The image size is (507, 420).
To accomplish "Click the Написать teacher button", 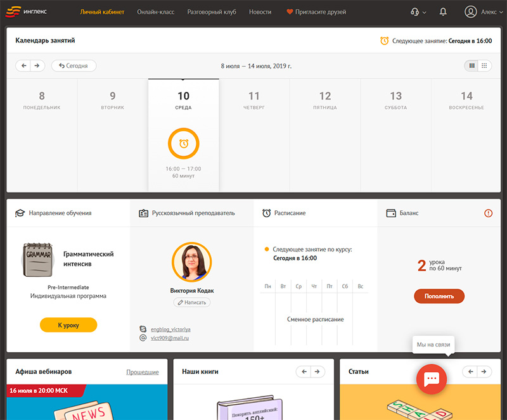I will tap(191, 303).
